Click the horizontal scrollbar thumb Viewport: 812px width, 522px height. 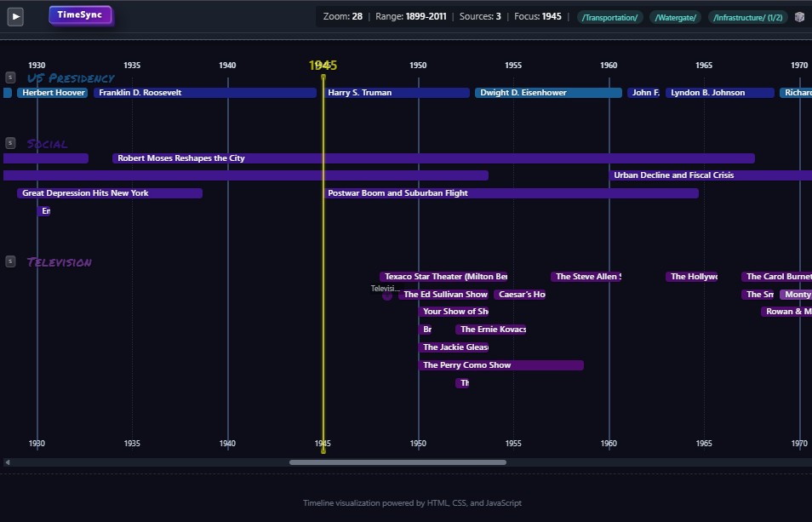pyautogui.click(x=397, y=462)
